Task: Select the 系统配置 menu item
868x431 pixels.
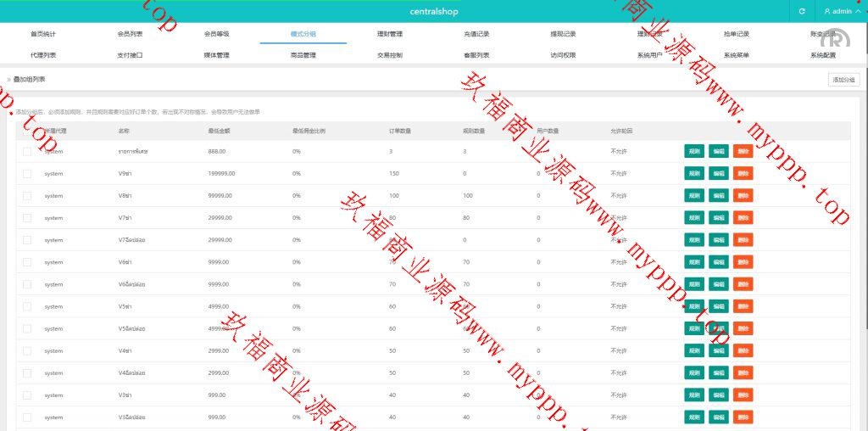Action: tap(822, 55)
